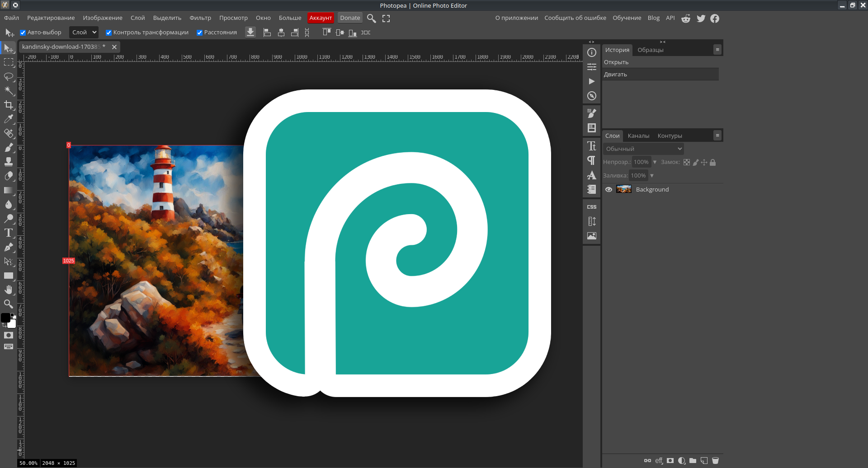
Task: Toggle Quick Mask mode icon
Action: 9,335
